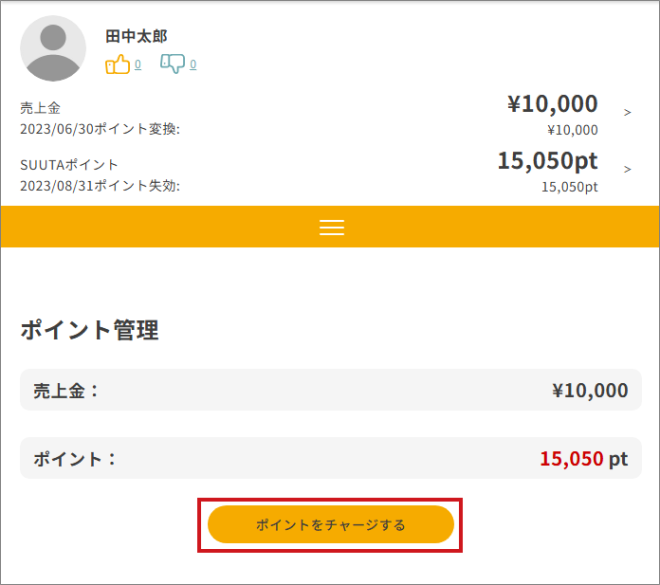Click the 売上金 label at top
The height and width of the screenshot is (585, 660).
[x=40, y=108]
